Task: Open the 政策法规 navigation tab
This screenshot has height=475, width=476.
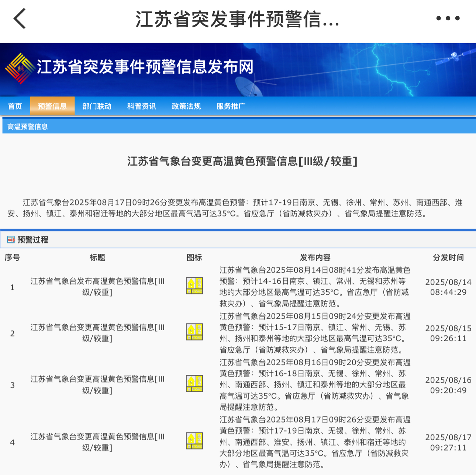Action: [x=186, y=106]
